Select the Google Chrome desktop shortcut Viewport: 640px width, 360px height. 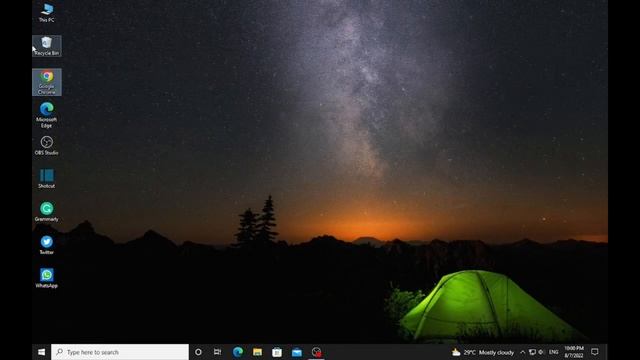click(47, 82)
